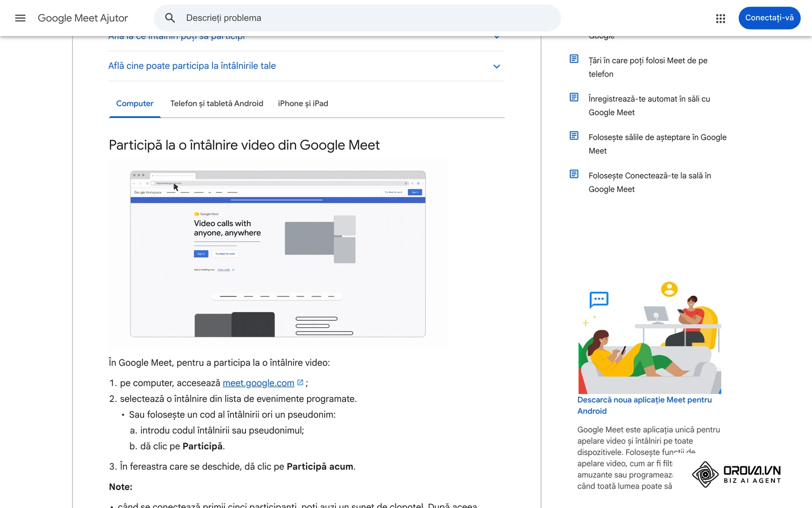Click the bold text 'Participă acum'
This screenshot has height=508, width=812.
coord(320,466)
